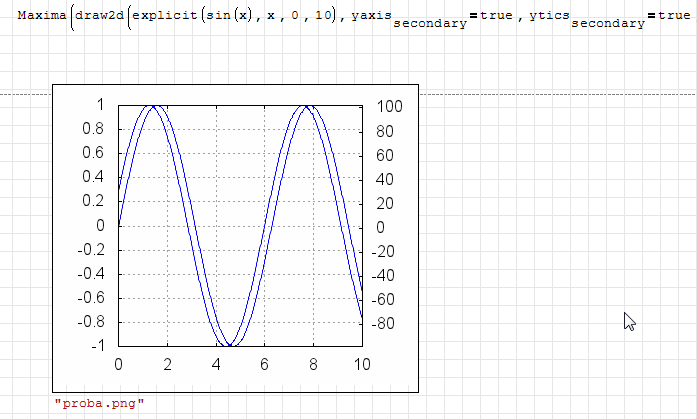697x419 pixels.
Task: Click the secondary subscript under yaxis
Action: click(429, 24)
